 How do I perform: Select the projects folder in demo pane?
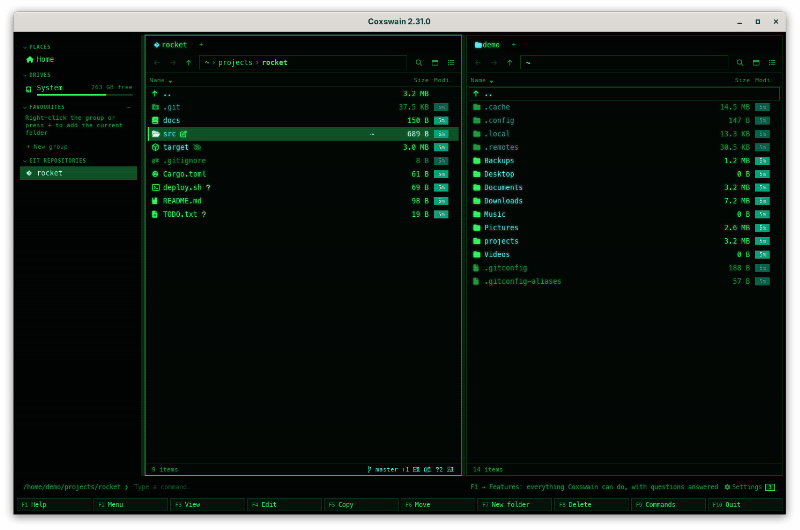[x=624, y=241]
